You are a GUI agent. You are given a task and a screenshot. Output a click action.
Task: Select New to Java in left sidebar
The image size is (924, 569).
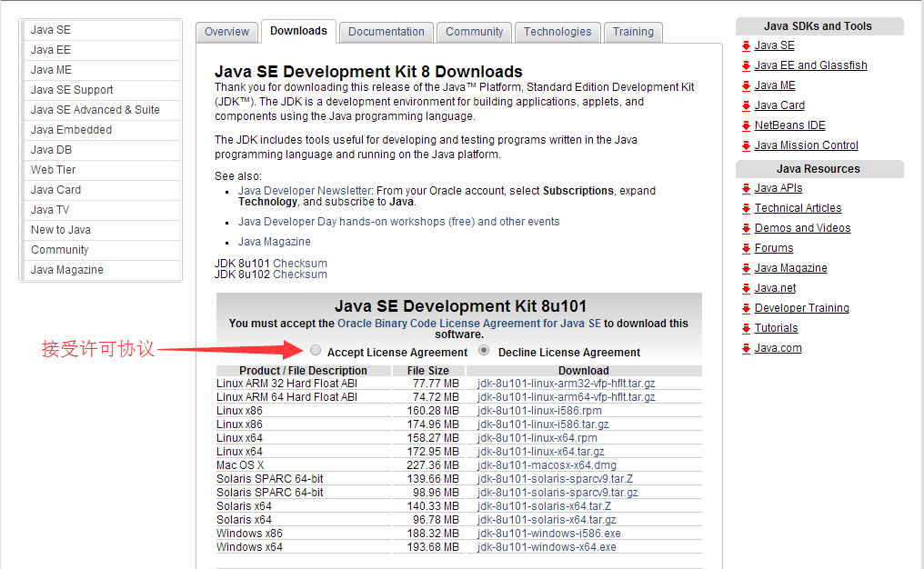pyautogui.click(x=61, y=230)
